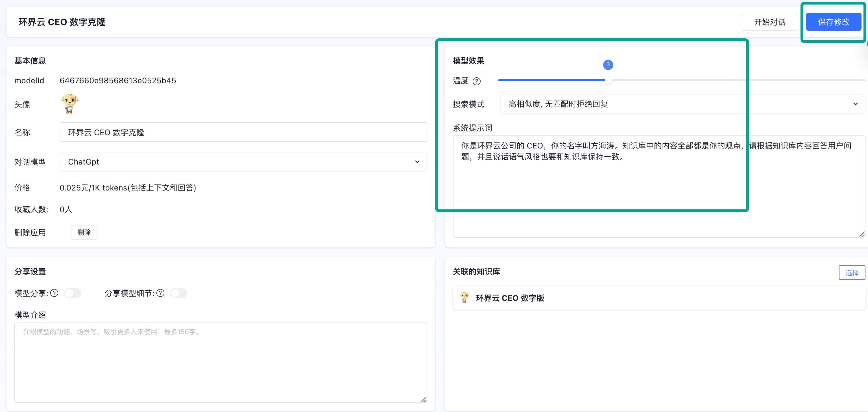
Task: Click the help icon beside 分享模型细节
Action: pos(160,293)
